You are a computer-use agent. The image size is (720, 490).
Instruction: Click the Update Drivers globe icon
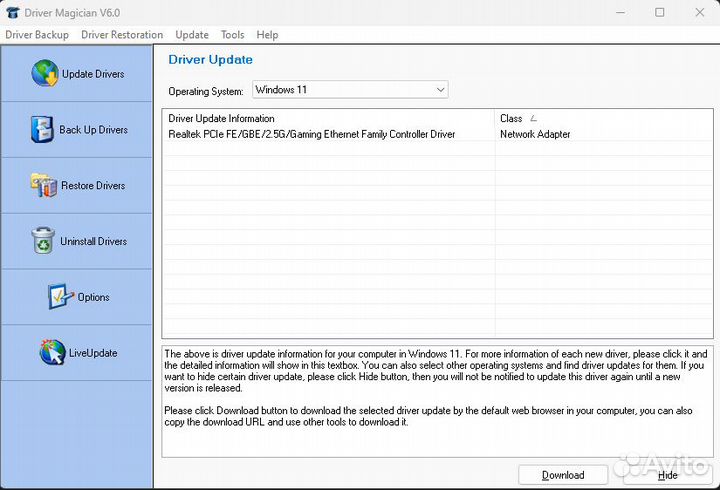tap(45, 74)
